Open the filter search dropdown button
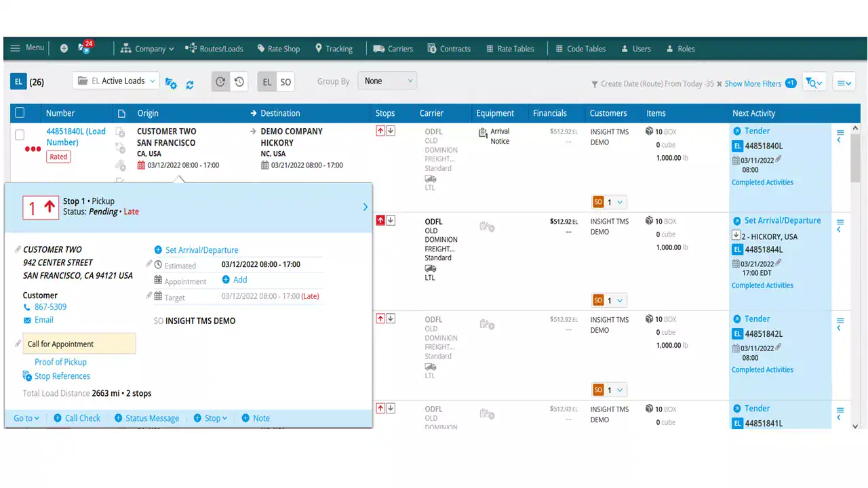 click(x=813, y=83)
